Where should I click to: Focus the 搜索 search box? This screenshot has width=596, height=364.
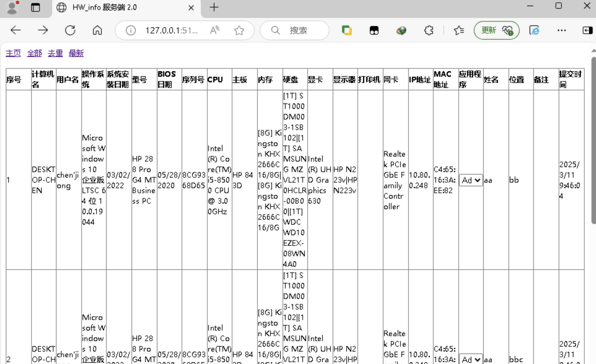pos(295,31)
